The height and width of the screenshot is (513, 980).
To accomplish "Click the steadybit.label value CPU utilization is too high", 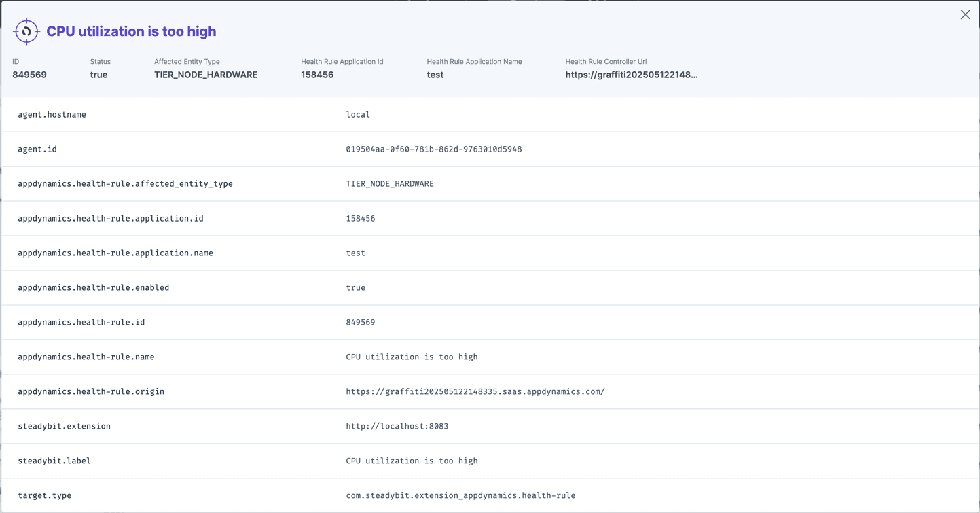I will (410, 461).
